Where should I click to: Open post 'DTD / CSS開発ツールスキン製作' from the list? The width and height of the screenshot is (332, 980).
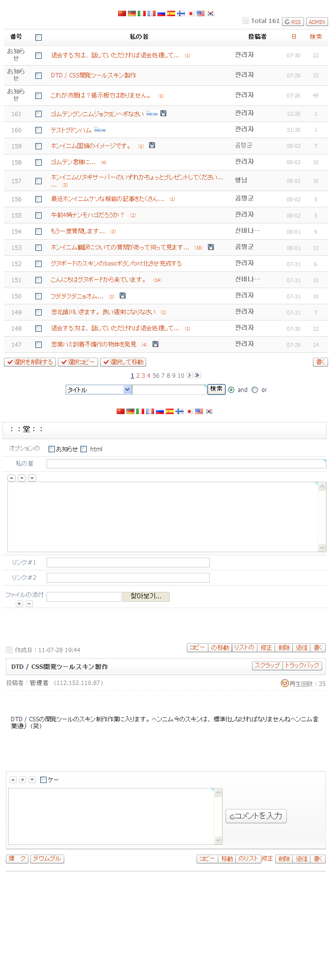click(x=93, y=75)
